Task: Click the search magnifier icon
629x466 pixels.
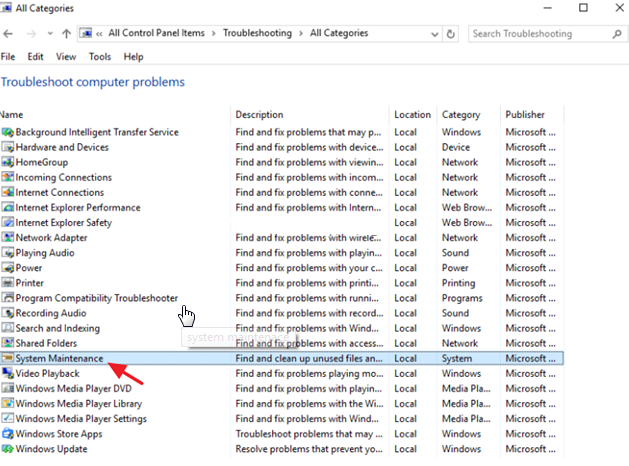Action: [x=617, y=34]
